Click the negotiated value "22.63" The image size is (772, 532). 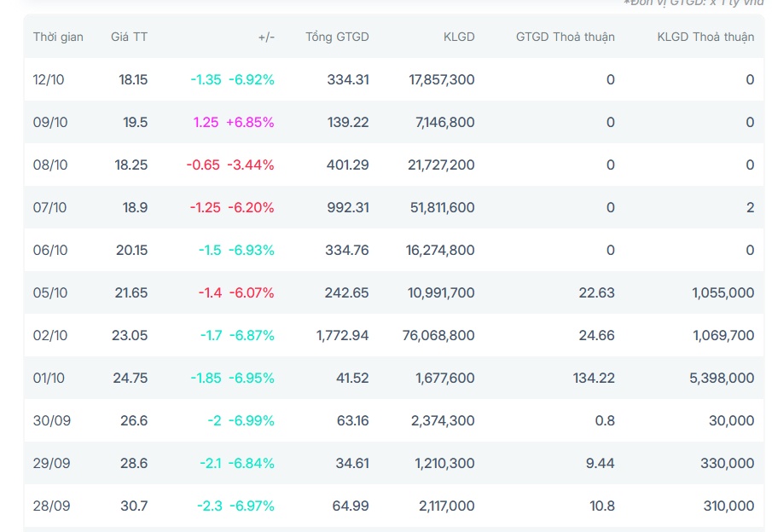[x=597, y=292]
